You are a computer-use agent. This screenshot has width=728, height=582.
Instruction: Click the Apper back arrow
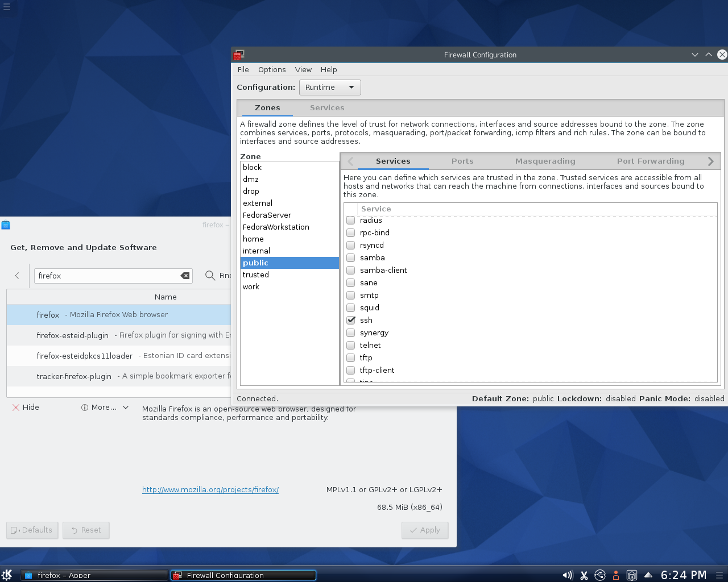pyautogui.click(x=17, y=276)
